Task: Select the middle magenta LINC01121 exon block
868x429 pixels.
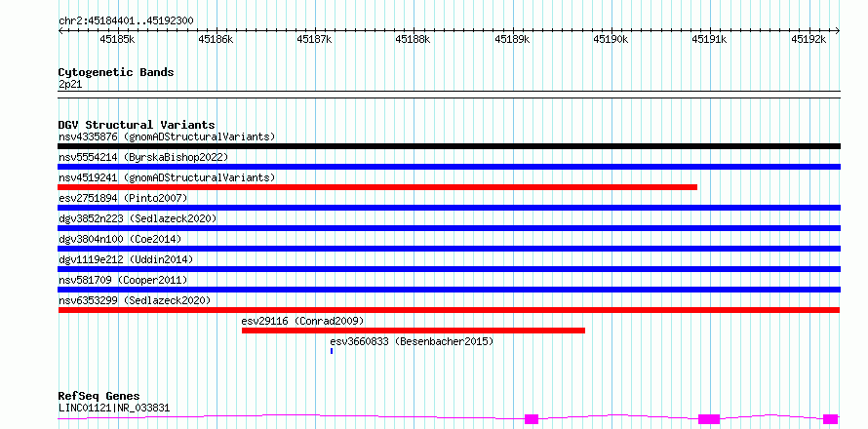Action: tap(709, 419)
